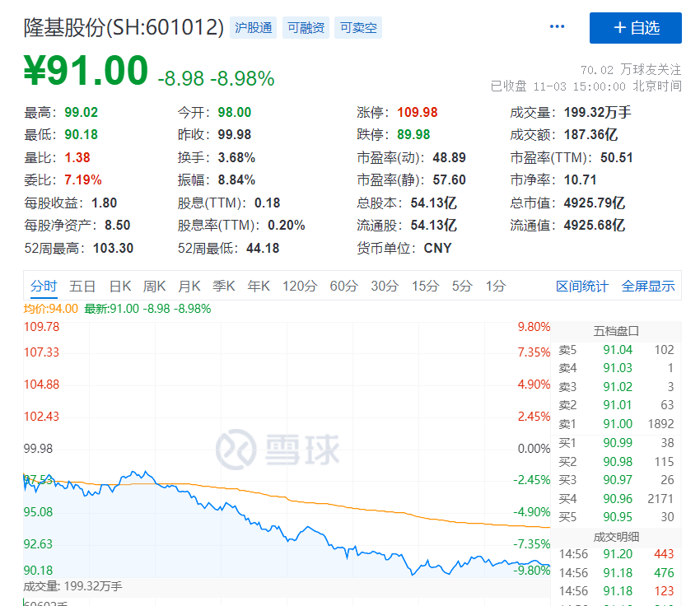
Task: Click the current price ¥91.00
Action: [x=86, y=70]
